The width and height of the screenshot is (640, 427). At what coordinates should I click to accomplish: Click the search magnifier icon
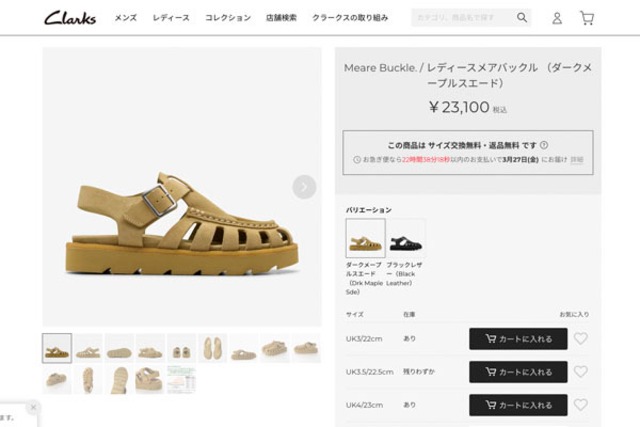[x=522, y=18]
